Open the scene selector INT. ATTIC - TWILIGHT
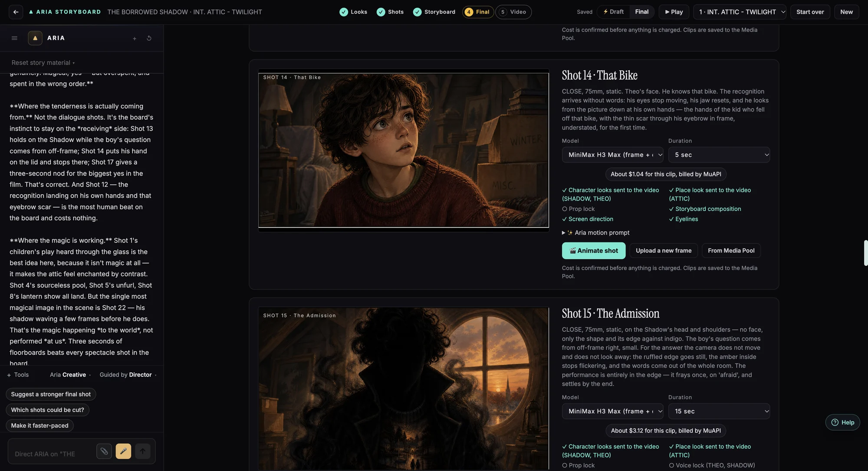The width and height of the screenshot is (868, 471). tap(740, 12)
